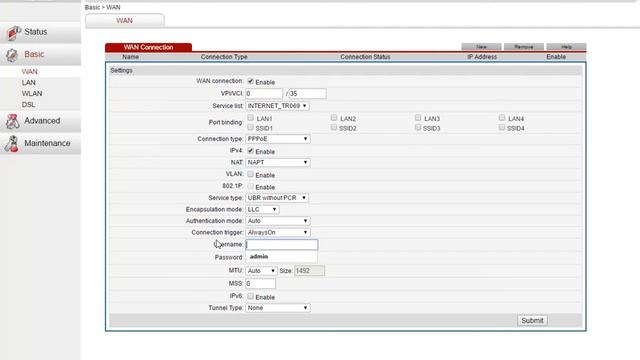Click the VPI value field
Viewport: 640px width, 360px height.
(264, 93)
